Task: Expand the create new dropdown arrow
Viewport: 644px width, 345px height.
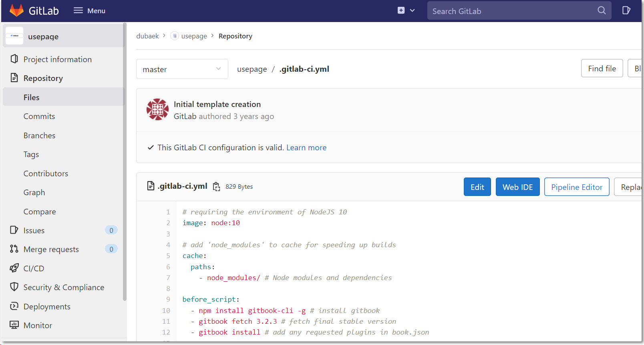Action: 412,10
